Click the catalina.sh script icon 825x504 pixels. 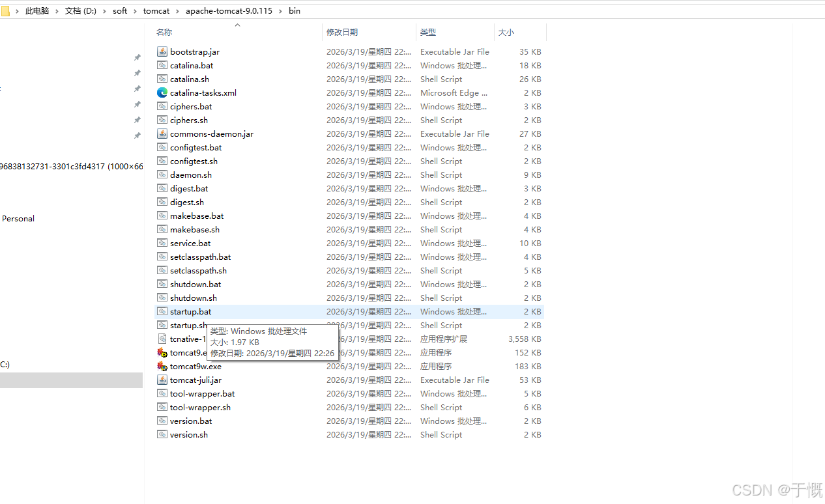(x=162, y=79)
